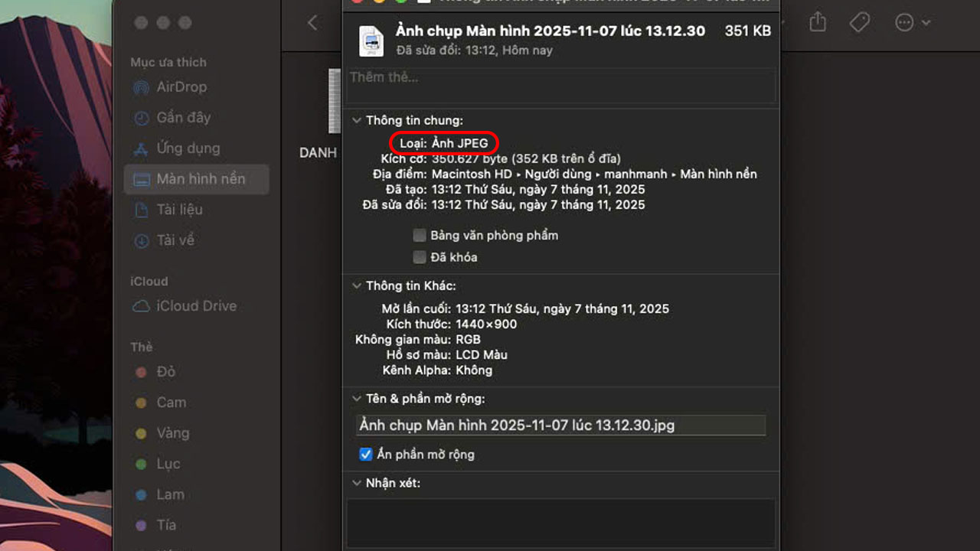
Task: Uncheck Ẩn phần mở rộng checkbox
Action: 366,455
